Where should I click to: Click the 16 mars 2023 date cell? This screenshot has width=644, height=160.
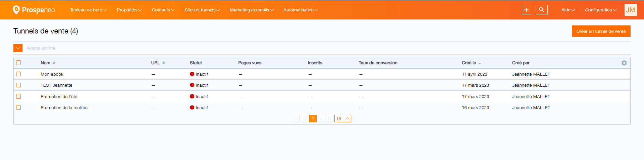pyautogui.click(x=475, y=108)
